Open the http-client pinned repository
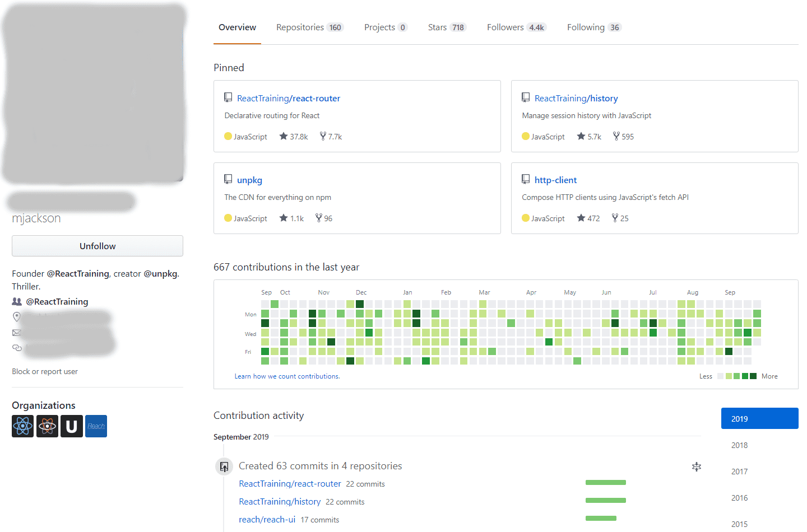807x532 pixels. [x=555, y=180]
